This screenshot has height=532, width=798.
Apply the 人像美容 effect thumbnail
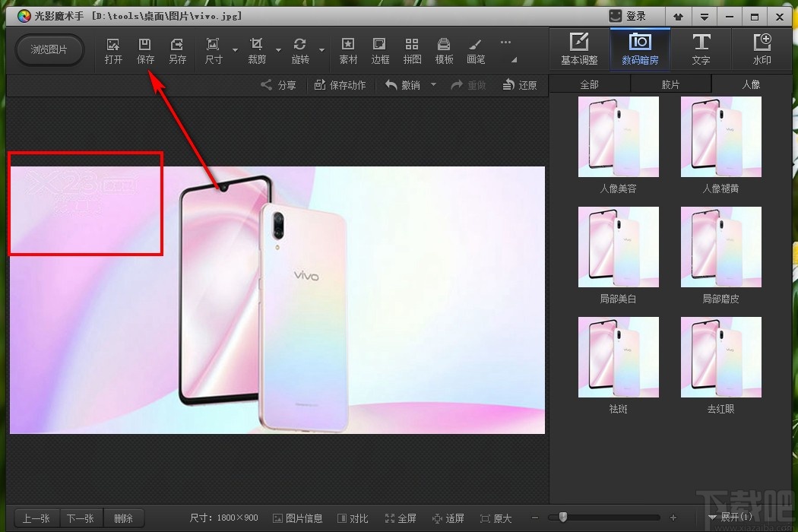point(619,137)
